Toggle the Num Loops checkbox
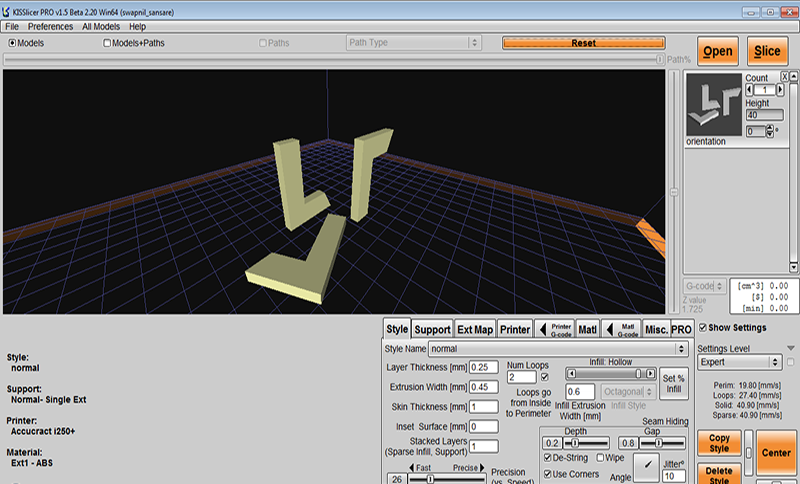Image resolution: width=800 pixels, height=484 pixels. [544, 377]
